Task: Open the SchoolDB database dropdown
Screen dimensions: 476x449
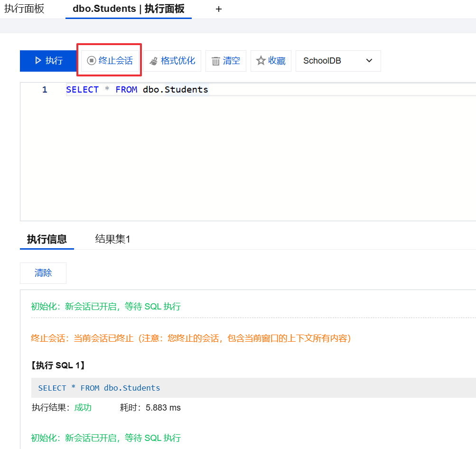Action: 337,61
